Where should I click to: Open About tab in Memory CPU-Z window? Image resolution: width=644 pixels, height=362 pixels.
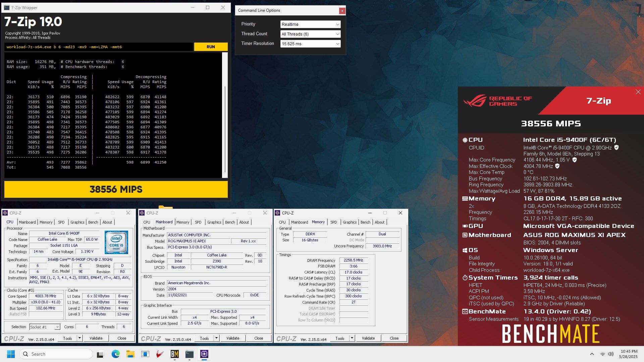(x=380, y=222)
